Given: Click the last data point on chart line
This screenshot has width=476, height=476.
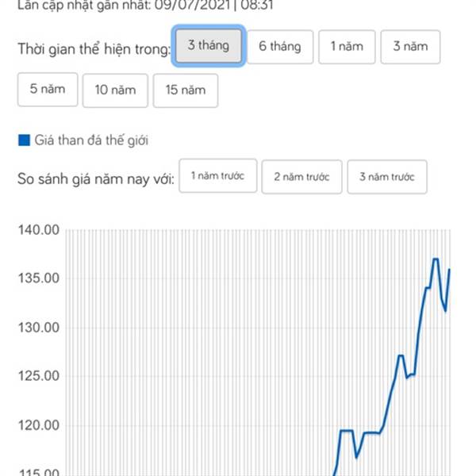Looking at the screenshot, I should click(x=449, y=270).
